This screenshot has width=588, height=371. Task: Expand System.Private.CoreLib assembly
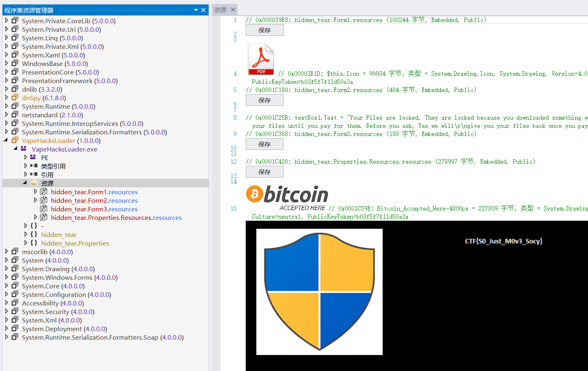pyautogui.click(x=6, y=20)
